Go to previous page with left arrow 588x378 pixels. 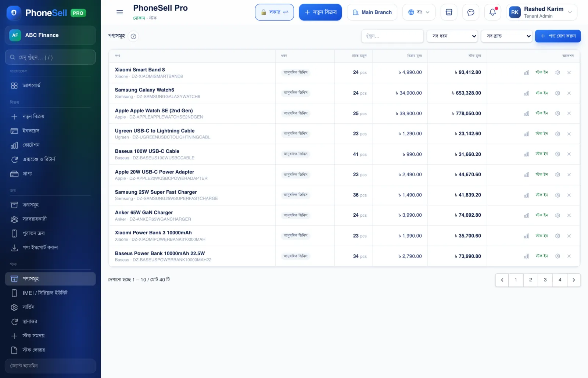pos(502,280)
